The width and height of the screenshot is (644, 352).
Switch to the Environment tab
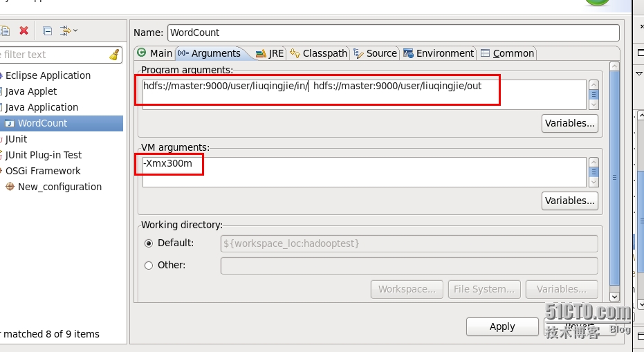tap(439, 53)
